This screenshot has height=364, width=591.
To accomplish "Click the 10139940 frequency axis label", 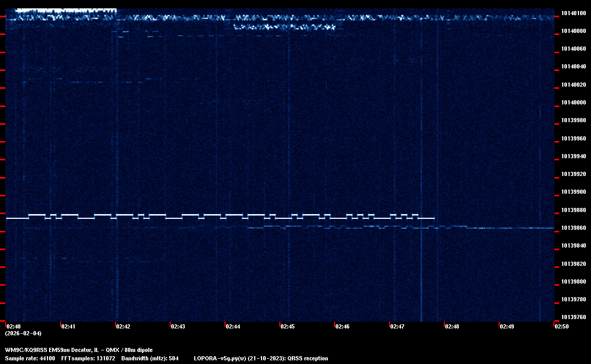I will click(573, 156).
